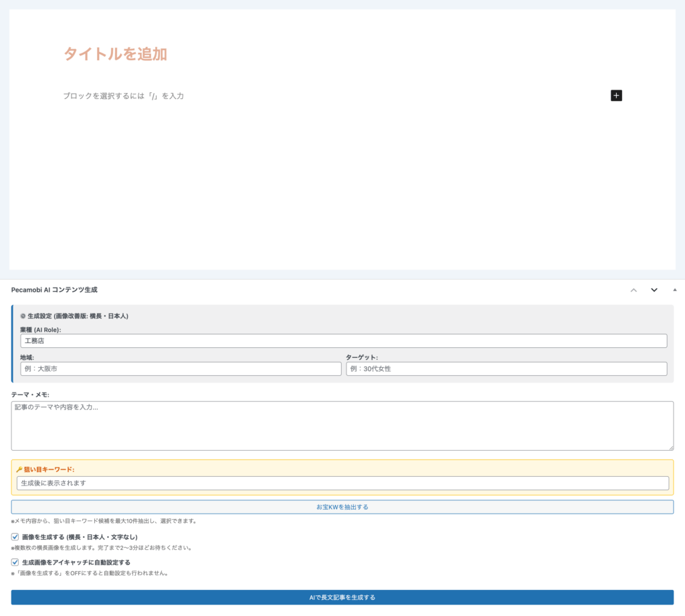Toggle the 画像を生成する checkbox
685x616 pixels.
[x=15, y=536]
